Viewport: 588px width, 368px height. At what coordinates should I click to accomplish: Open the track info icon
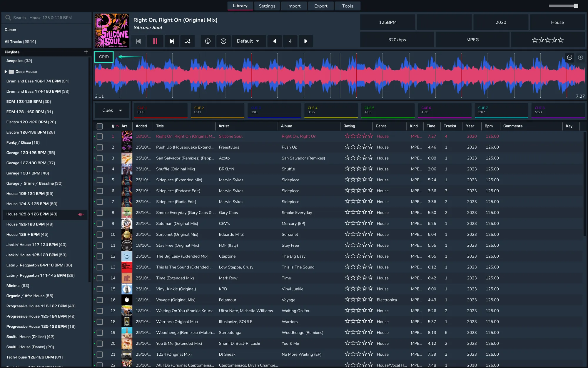pyautogui.click(x=208, y=41)
